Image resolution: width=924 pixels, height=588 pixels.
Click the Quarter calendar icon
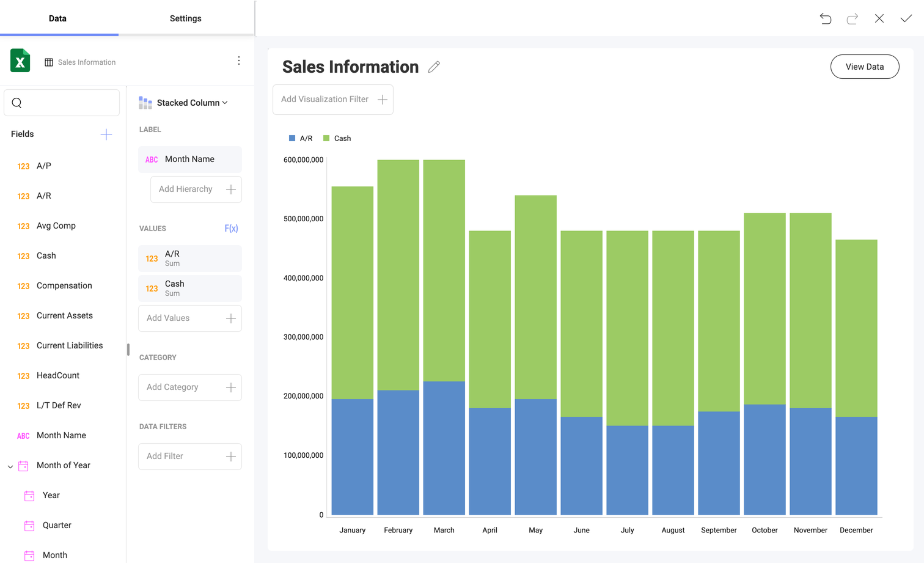click(29, 526)
